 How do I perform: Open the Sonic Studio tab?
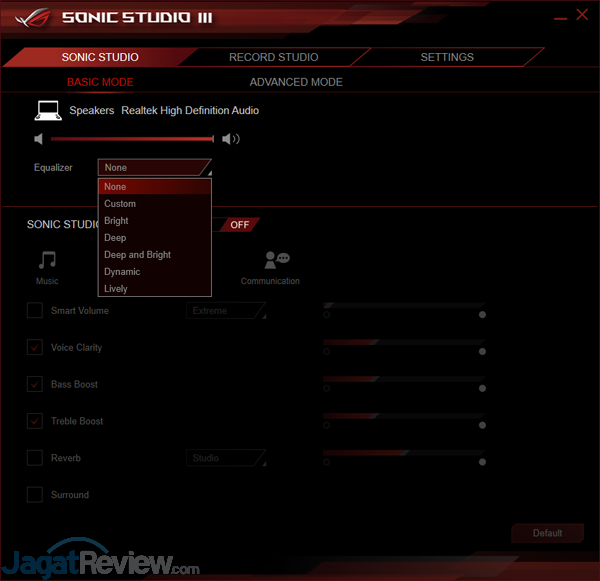click(100, 57)
